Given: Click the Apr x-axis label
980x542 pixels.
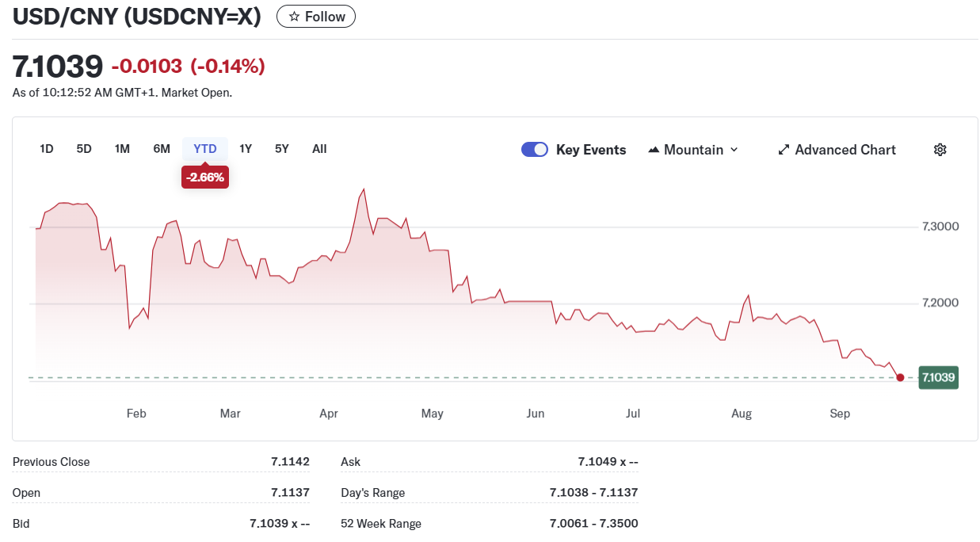Looking at the screenshot, I should (329, 414).
